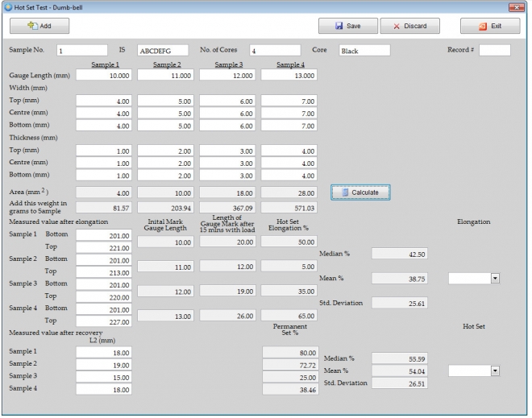Open the Elongation dropdown
The image size is (532, 418).
point(495,278)
